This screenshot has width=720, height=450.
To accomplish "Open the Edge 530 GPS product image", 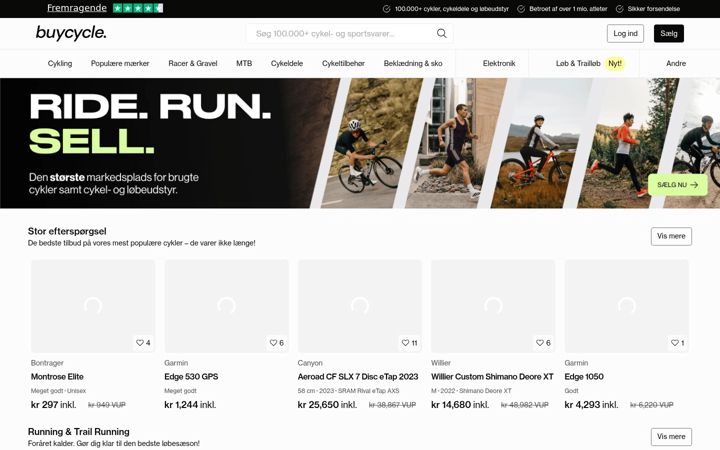I will tap(226, 306).
